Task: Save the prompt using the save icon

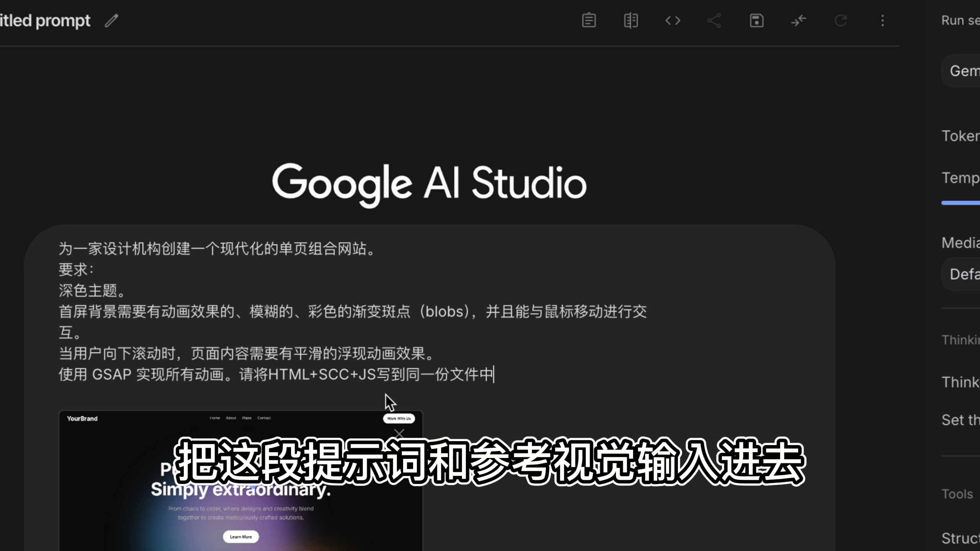Action: click(756, 20)
